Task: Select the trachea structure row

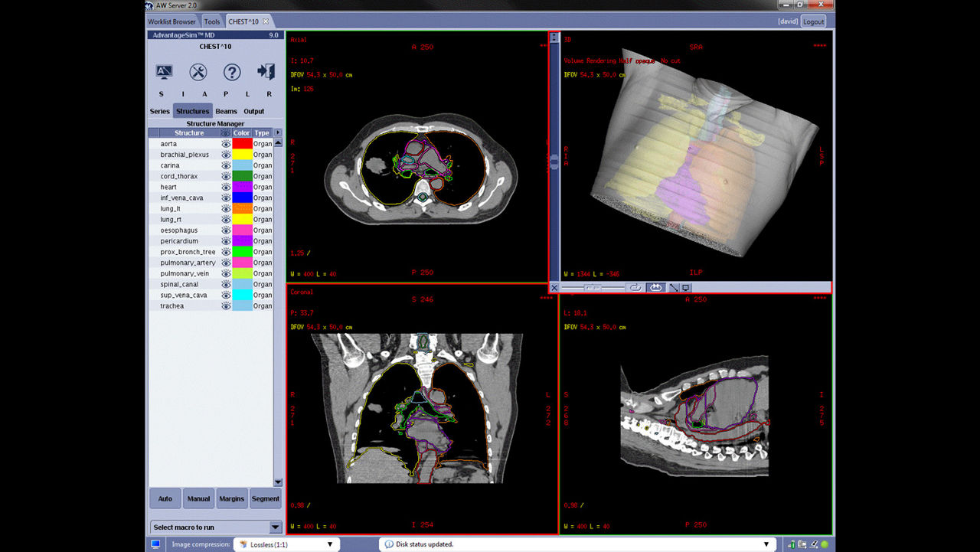Action: pyautogui.click(x=211, y=305)
